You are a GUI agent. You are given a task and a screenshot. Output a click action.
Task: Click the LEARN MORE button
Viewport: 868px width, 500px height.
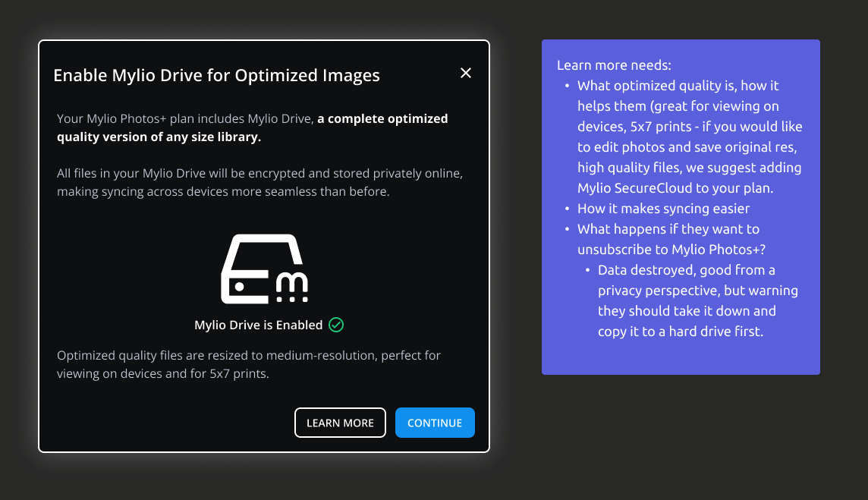(340, 423)
